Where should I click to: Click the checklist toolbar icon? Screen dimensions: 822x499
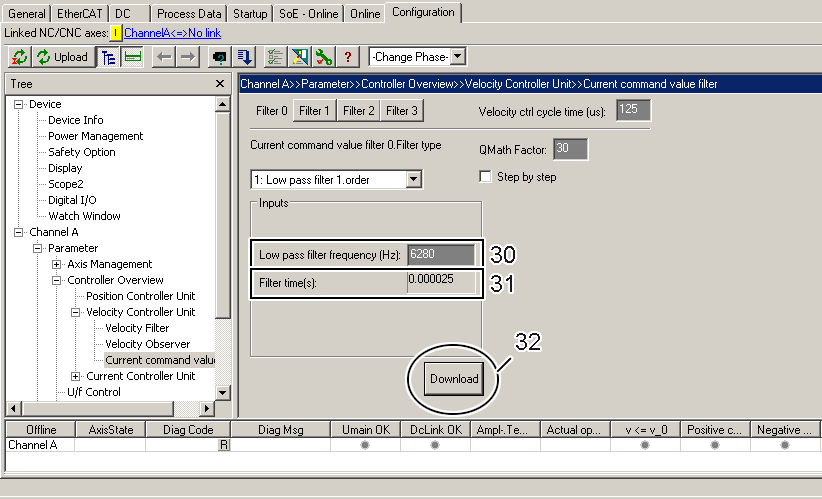point(275,57)
